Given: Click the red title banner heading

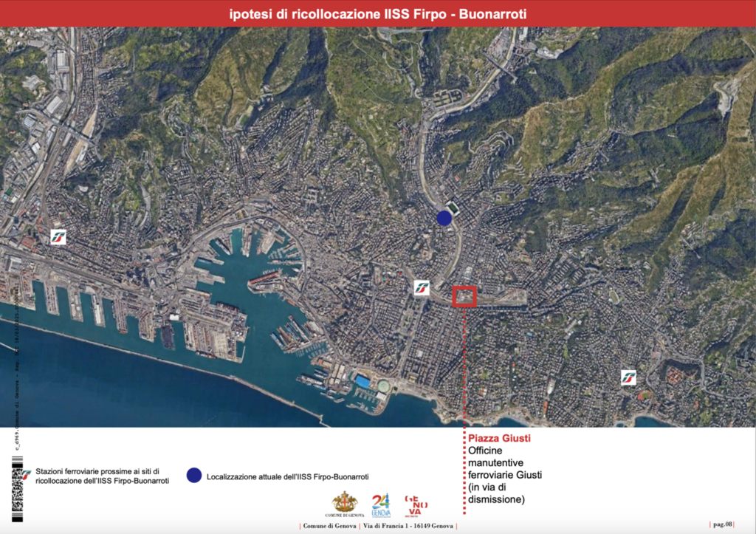Looking at the screenshot, I should (x=377, y=13).
